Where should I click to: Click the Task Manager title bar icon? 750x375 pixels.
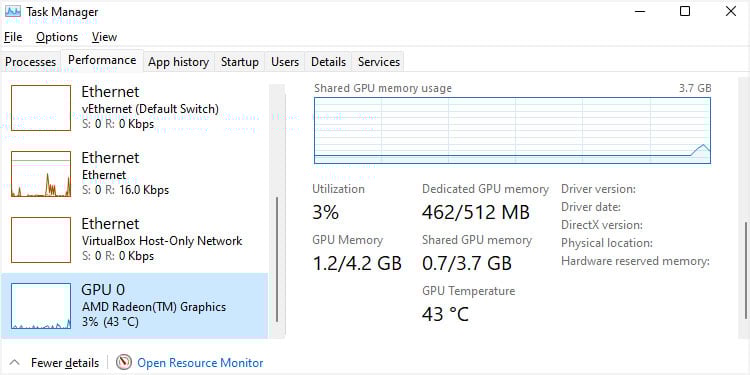pos(13,11)
